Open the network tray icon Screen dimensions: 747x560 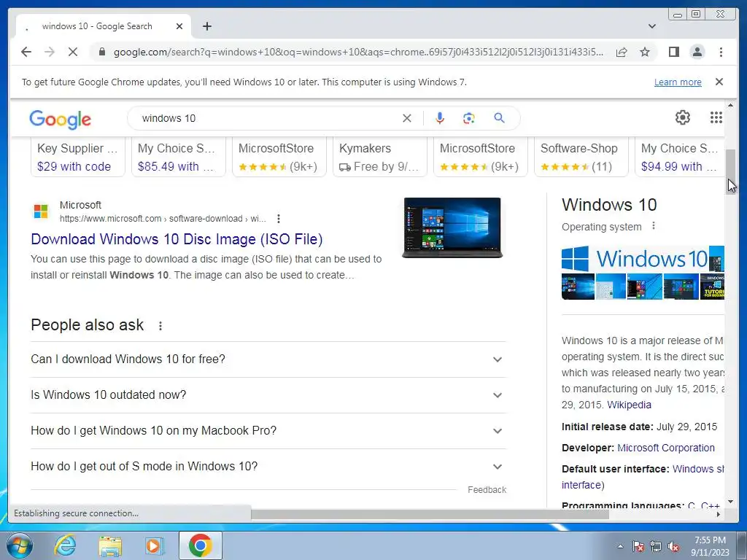[656, 547]
